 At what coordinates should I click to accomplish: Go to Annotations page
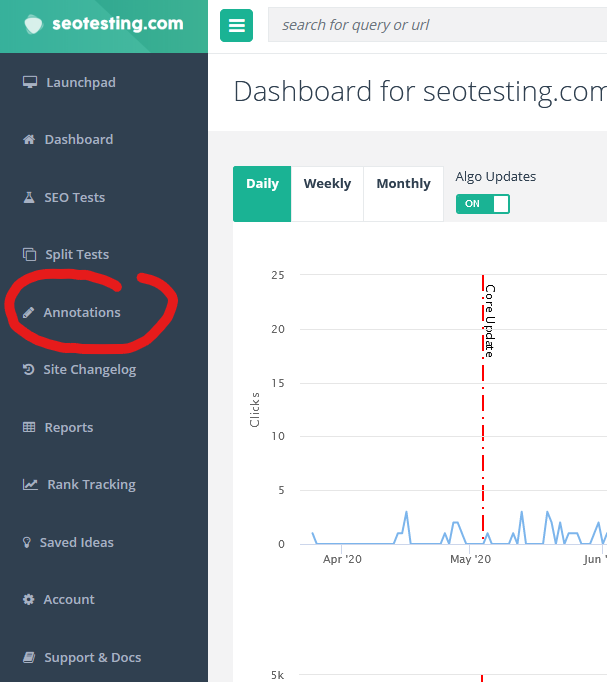coord(82,312)
